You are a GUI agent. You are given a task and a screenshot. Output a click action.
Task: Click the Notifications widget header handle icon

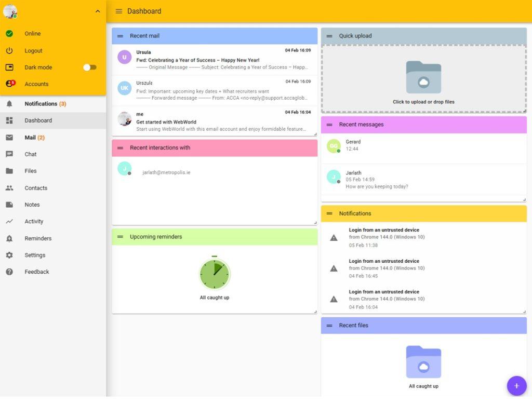329,213
